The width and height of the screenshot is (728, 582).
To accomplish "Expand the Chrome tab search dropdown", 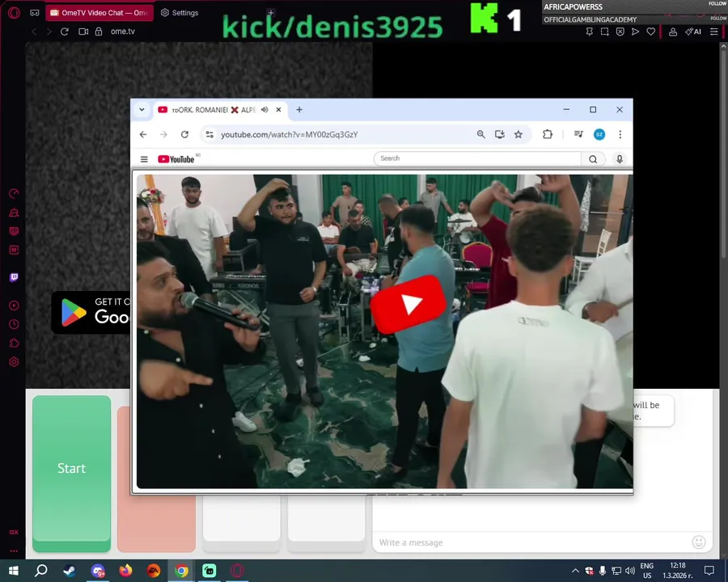I will click(142, 110).
